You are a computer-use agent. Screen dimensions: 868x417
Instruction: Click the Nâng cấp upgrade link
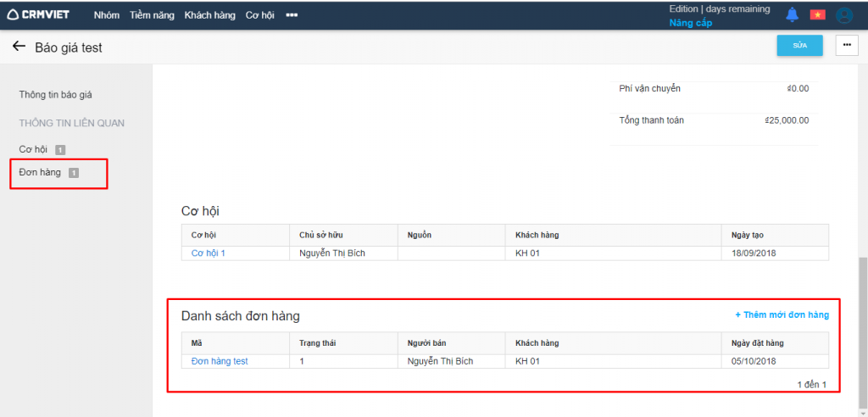click(x=690, y=23)
